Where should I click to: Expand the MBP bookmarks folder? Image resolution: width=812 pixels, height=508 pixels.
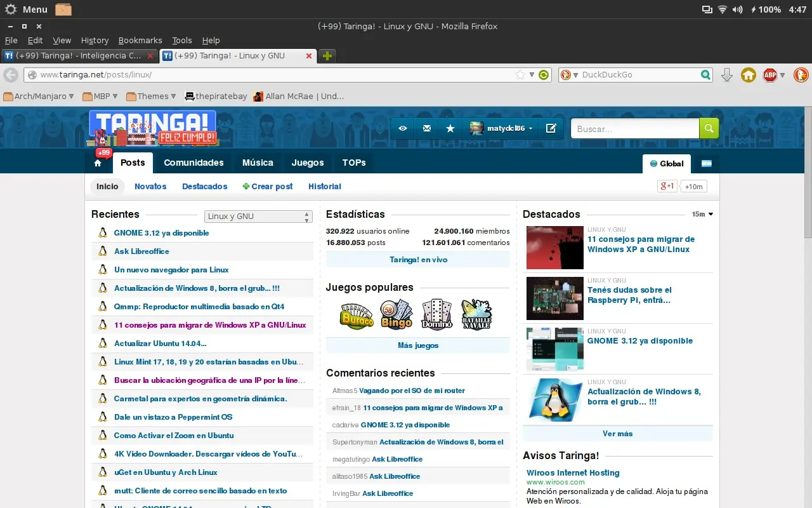point(101,97)
